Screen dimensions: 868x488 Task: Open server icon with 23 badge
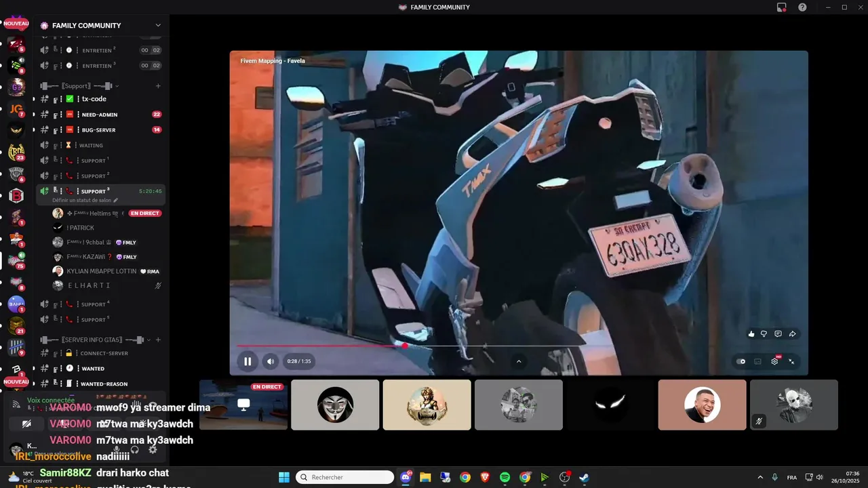[x=16, y=152]
